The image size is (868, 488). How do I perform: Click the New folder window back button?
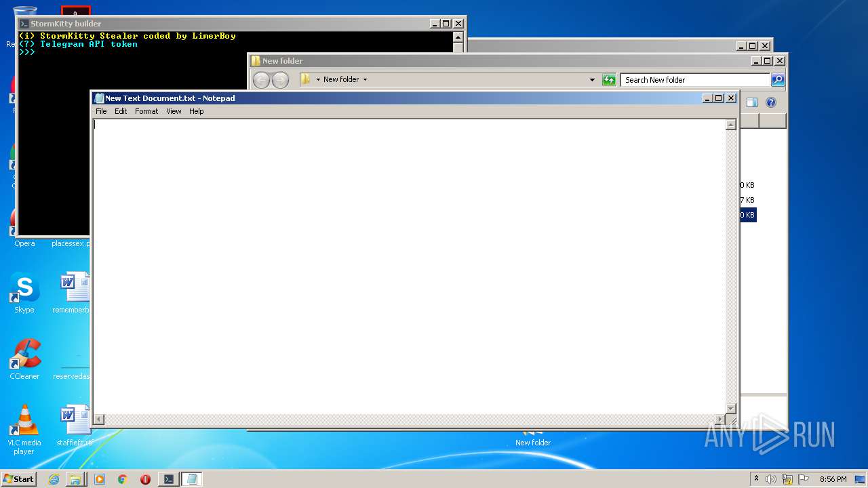point(261,80)
